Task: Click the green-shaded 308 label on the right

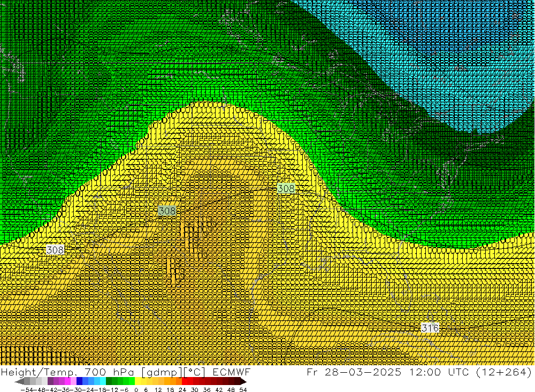Action: pos(286,188)
